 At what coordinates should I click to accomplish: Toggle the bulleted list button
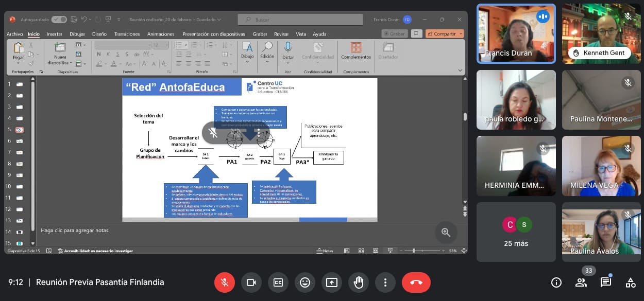point(179,45)
